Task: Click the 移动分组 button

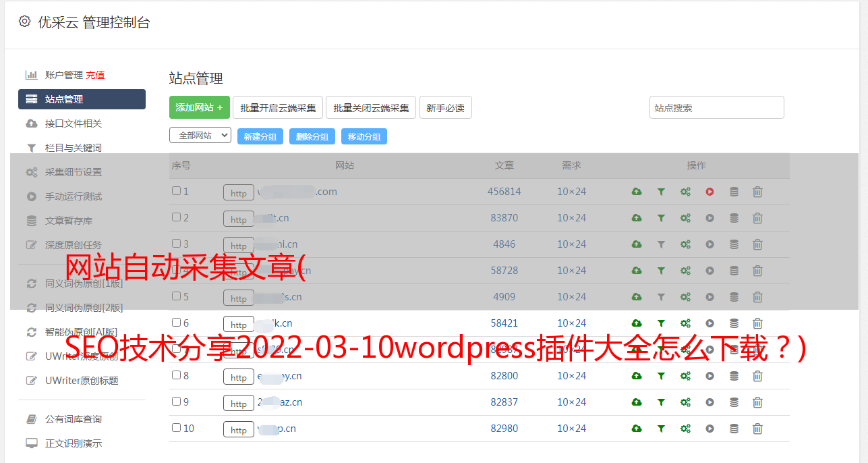Action: pyautogui.click(x=364, y=136)
